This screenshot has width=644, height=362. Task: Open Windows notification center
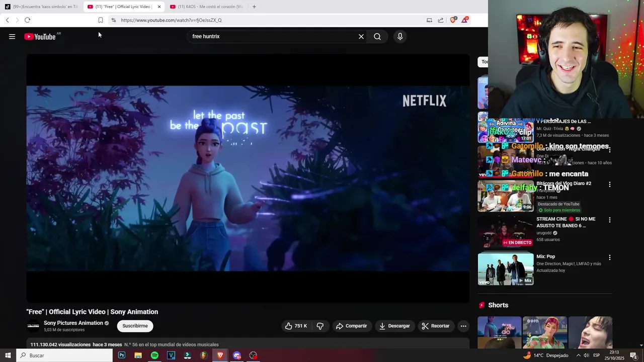coord(634,355)
